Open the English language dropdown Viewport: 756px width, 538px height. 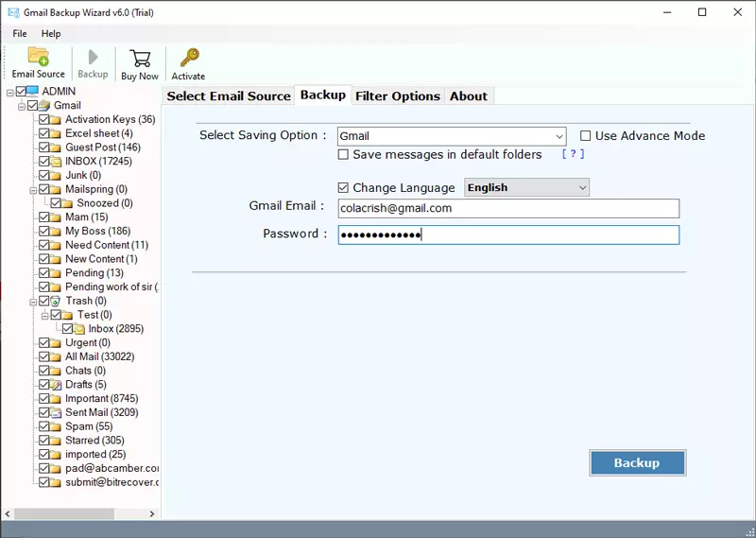pos(526,188)
